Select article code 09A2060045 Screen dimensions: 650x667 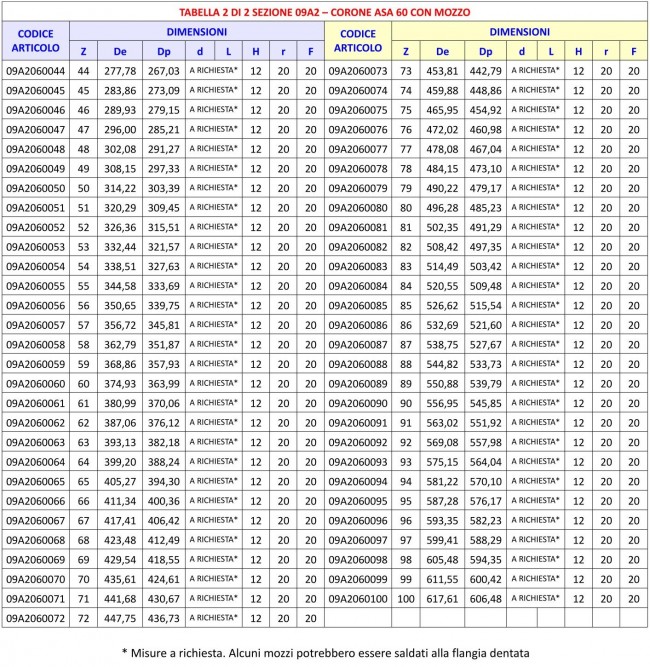coord(36,91)
